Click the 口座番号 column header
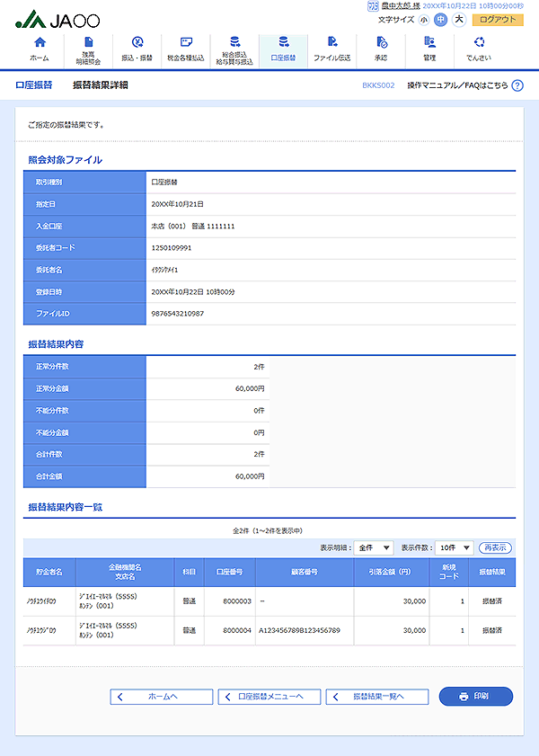Viewport: 539px width, 756px height. [x=230, y=572]
